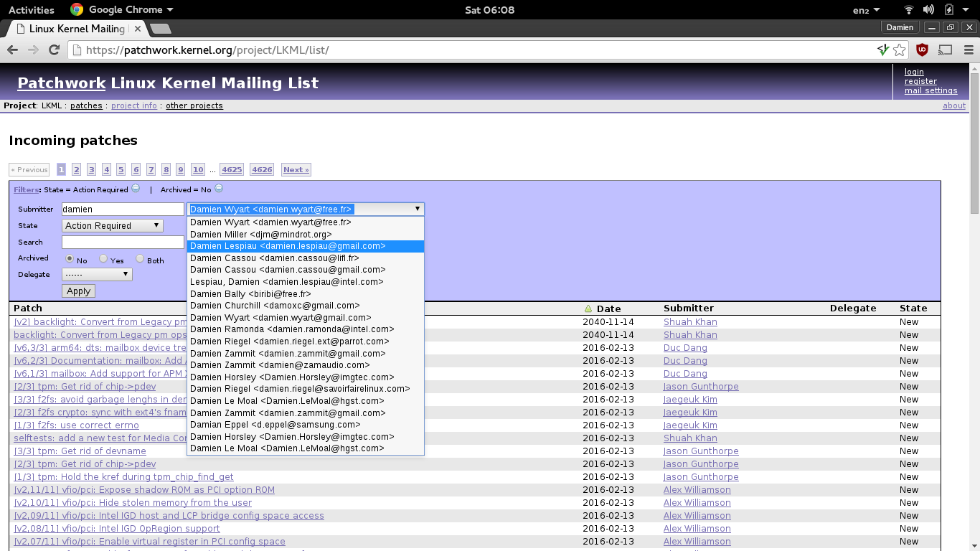
Task: Open patch '[3/3] tpm: Get rid of devname'
Action: [x=80, y=451]
